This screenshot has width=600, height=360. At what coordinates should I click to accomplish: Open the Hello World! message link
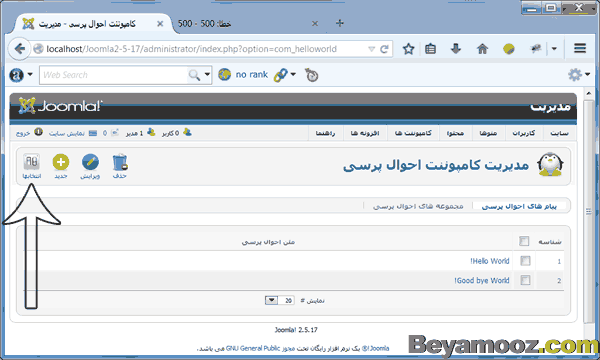tap(489, 261)
